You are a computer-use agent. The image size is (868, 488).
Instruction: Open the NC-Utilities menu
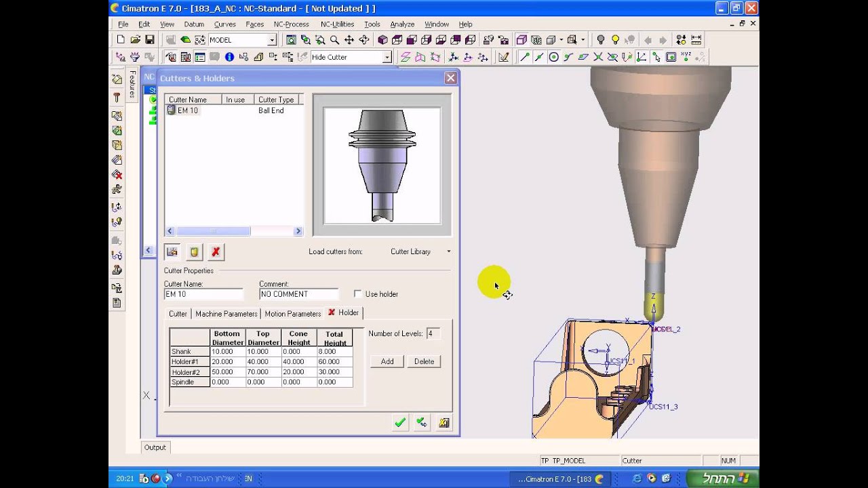click(337, 24)
